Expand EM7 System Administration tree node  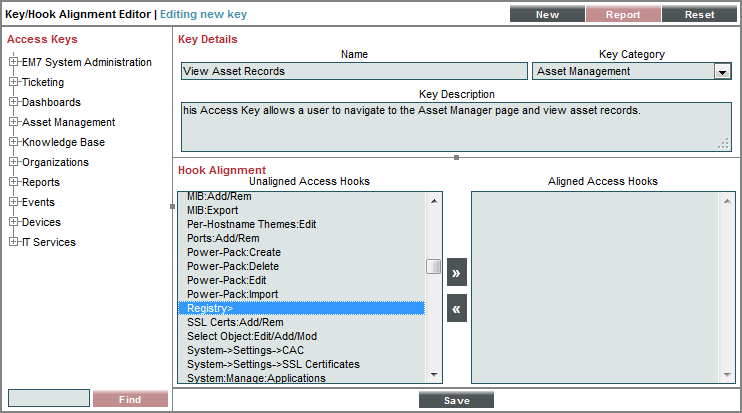pyautogui.click(x=13, y=62)
